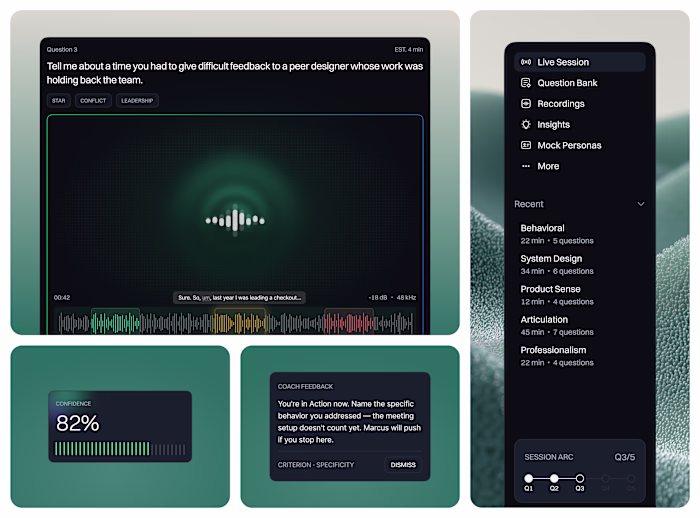This screenshot has height=518, width=700.
Task: Click the red highlighted waveform segment
Action: point(349,322)
